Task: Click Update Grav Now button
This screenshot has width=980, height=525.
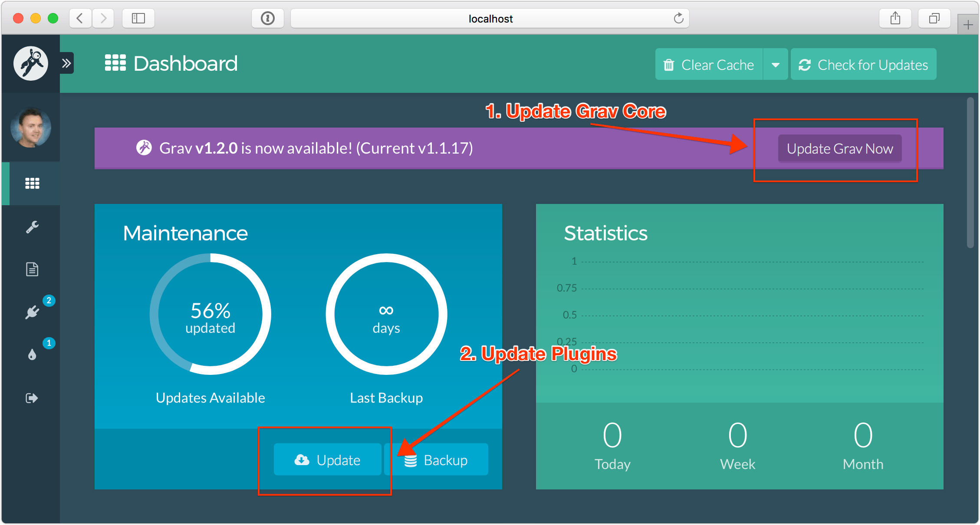Action: 840,148
